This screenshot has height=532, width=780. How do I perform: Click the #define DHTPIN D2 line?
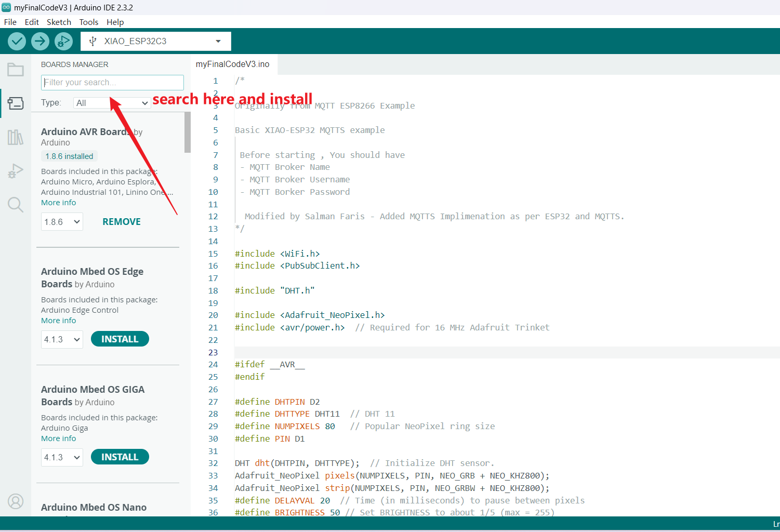(277, 402)
